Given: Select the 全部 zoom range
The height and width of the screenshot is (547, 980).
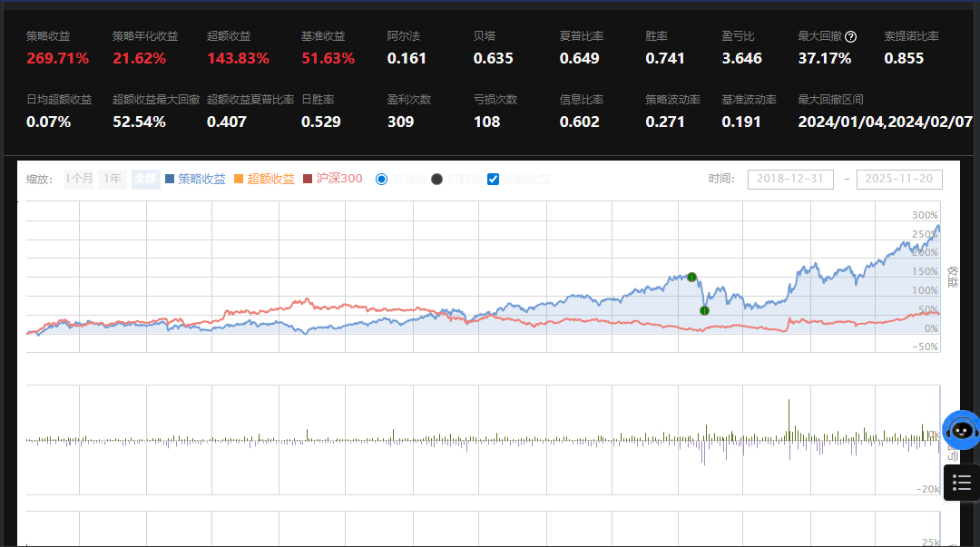Looking at the screenshot, I should coord(143,179).
